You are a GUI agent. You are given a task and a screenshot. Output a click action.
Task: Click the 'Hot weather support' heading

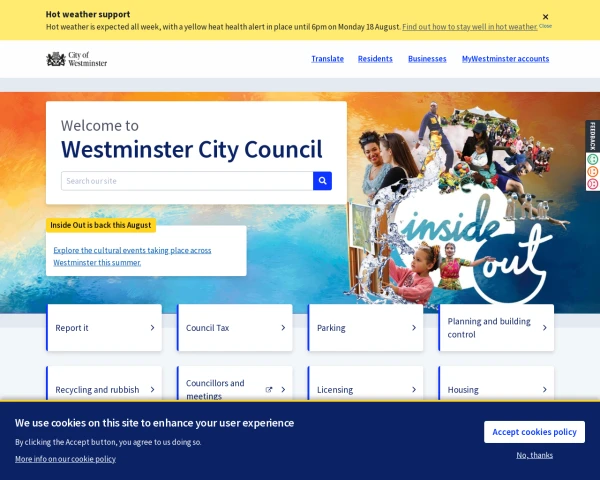pyautogui.click(x=88, y=14)
